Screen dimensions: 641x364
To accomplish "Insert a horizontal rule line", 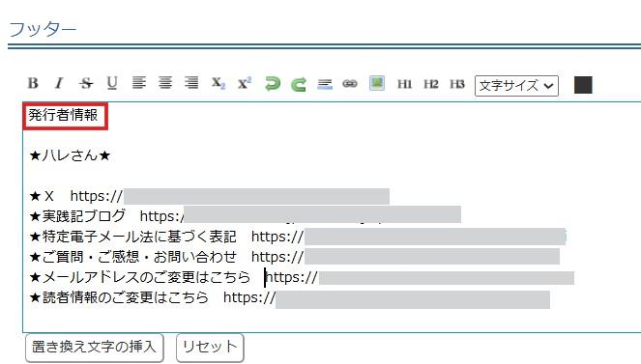I will point(325,84).
